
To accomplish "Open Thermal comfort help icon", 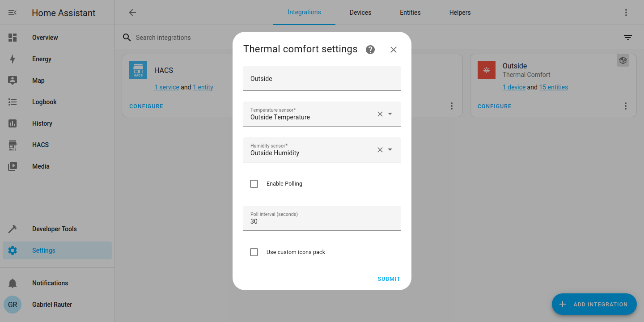I will [370, 50].
